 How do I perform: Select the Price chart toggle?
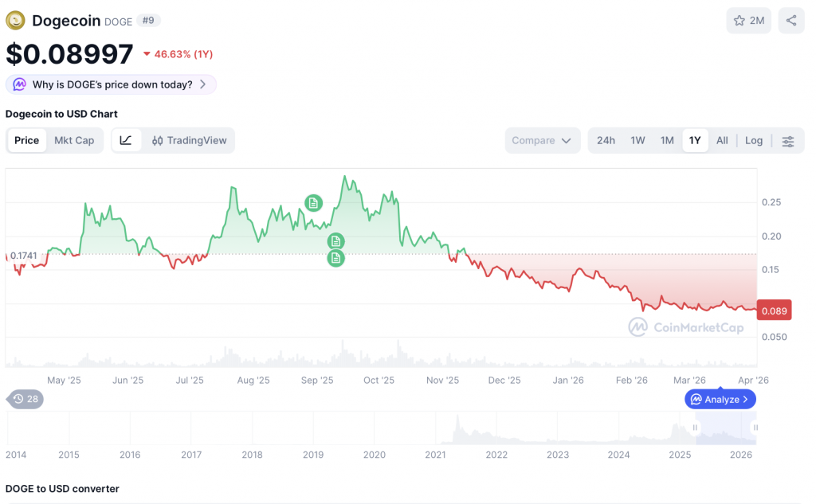[x=26, y=140]
